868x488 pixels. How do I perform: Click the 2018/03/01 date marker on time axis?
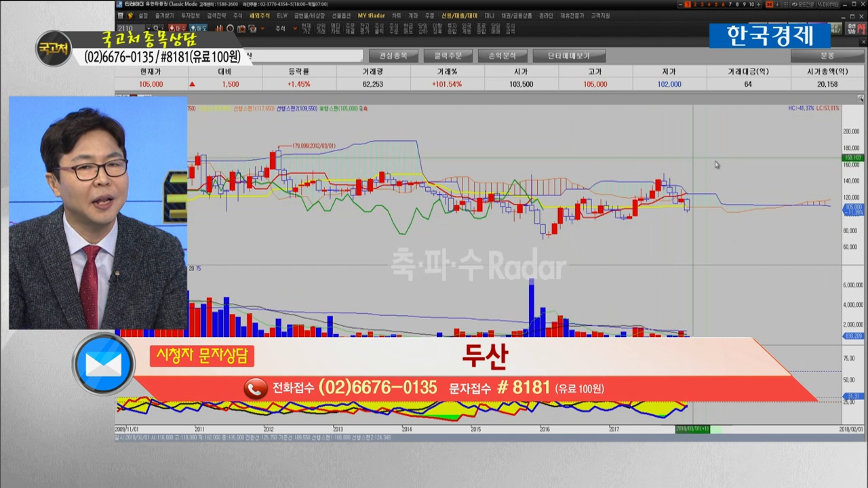[692, 429]
